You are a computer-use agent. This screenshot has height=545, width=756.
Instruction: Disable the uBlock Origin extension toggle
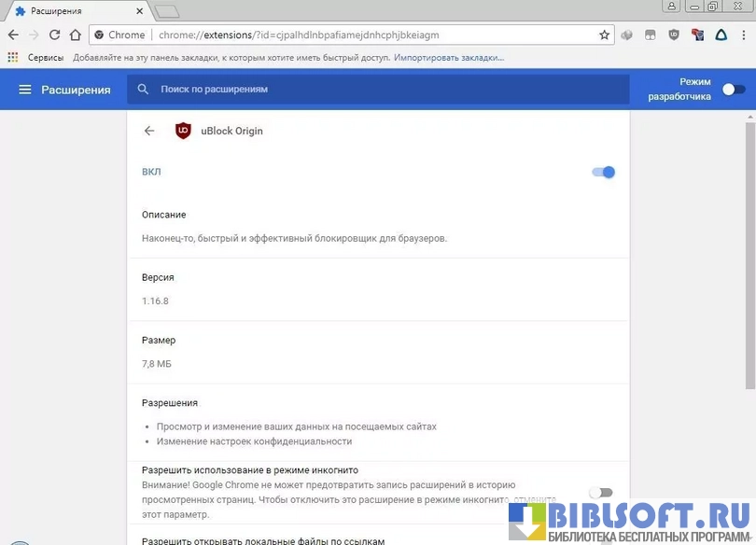coord(603,172)
